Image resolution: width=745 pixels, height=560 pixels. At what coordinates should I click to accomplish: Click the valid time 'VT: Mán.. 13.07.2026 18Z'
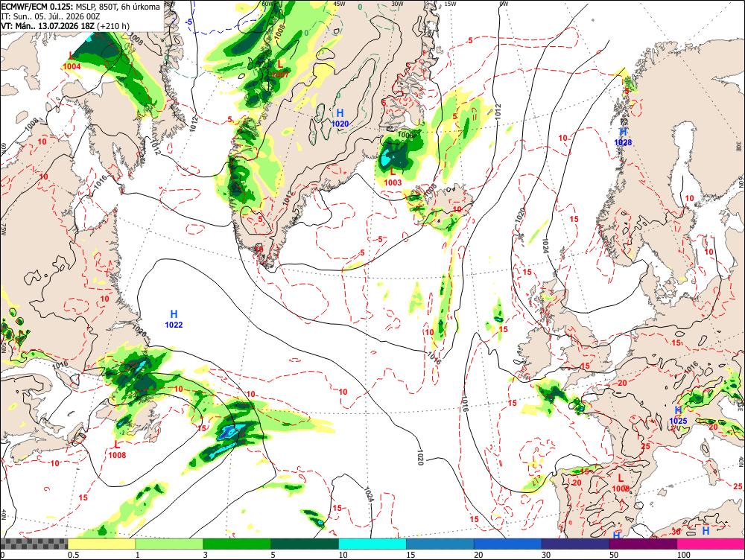click(x=48, y=25)
